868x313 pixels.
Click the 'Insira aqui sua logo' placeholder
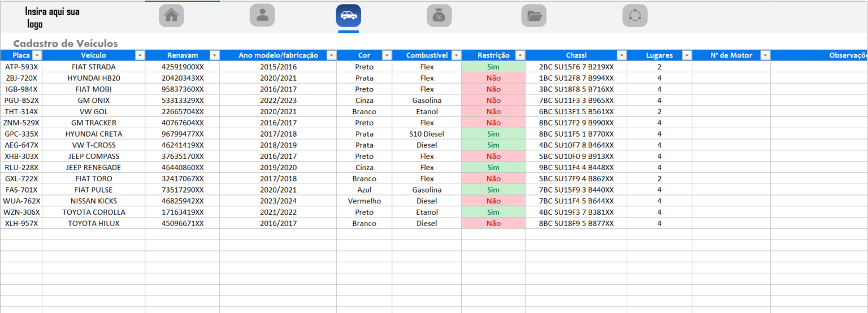click(x=52, y=18)
